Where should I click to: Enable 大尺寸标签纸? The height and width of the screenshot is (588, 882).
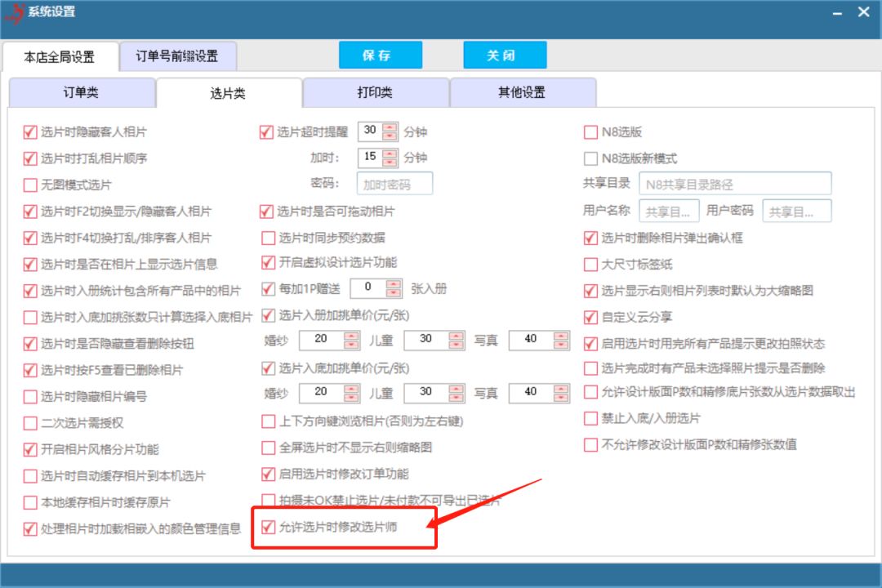click(x=590, y=265)
